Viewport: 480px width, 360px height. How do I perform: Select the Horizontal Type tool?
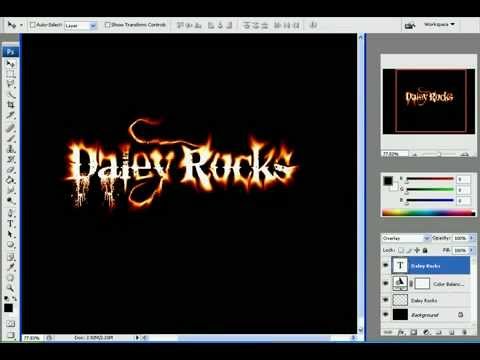11,224
